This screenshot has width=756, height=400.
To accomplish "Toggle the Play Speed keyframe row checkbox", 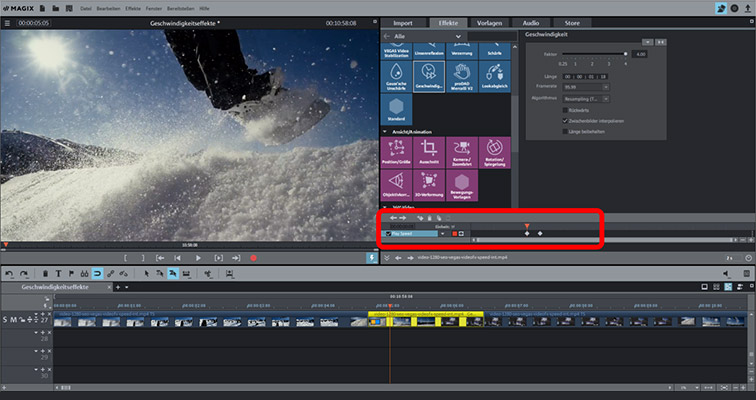I will 388,234.
